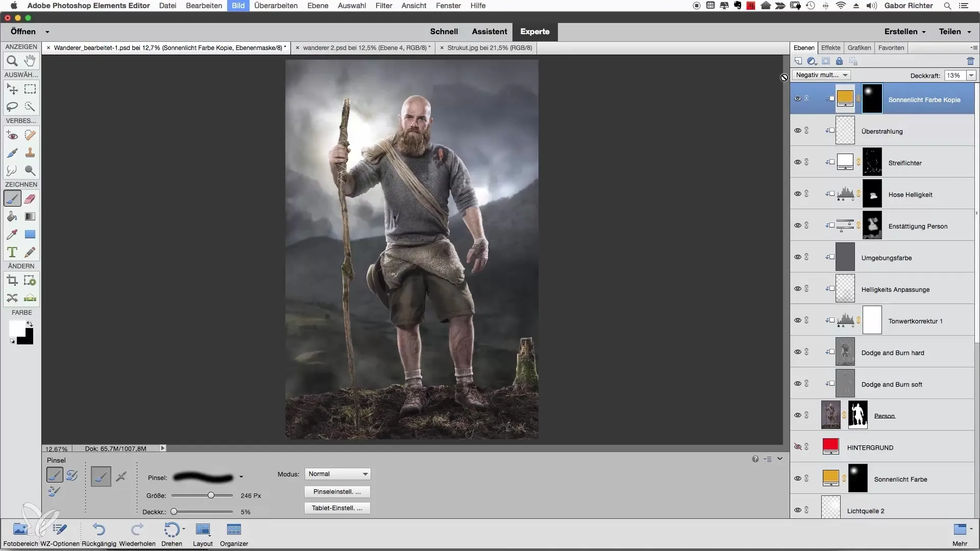Select the Clone Stamp tool

pos(30,153)
